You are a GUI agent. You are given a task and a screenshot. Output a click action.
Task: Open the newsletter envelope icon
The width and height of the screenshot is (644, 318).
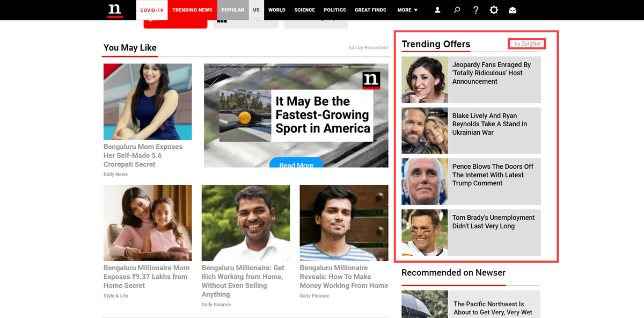pos(513,10)
